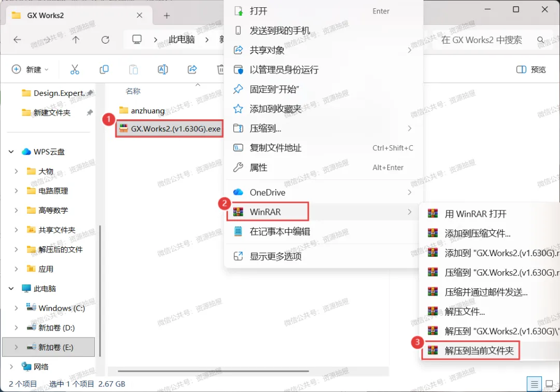This screenshot has width=560, height=392.
Task: Click 此电脑 in the address bar
Action: point(181,39)
